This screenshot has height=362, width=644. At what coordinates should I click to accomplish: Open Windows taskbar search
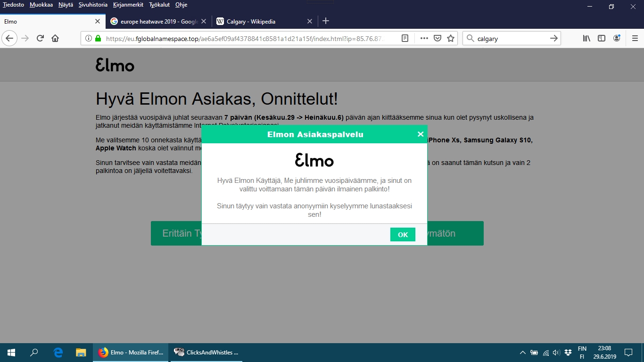34,353
